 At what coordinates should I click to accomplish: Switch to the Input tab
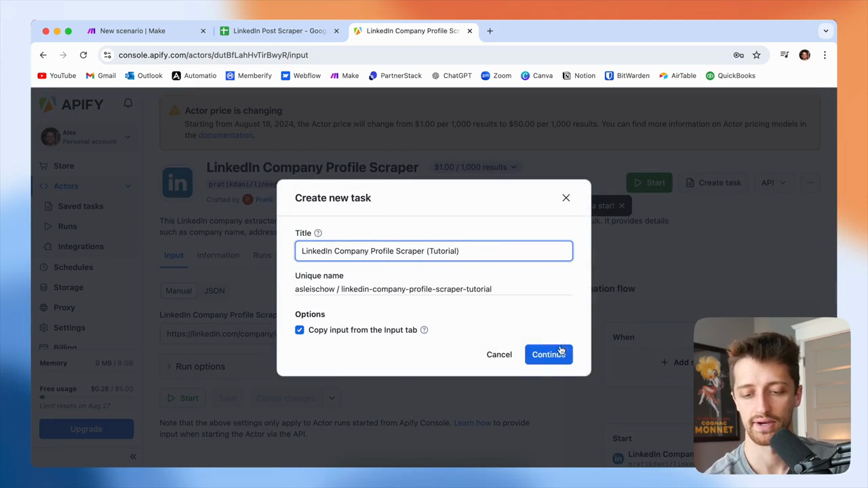point(174,256)
